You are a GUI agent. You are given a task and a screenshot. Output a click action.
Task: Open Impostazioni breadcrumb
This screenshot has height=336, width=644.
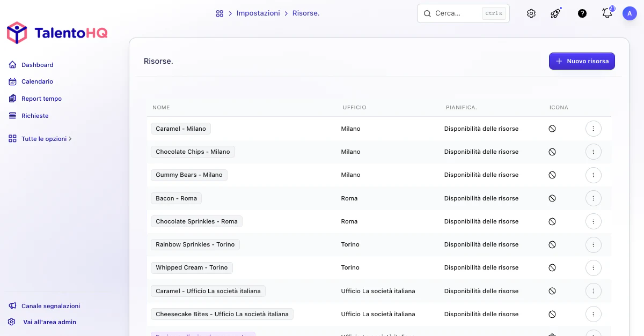point(258,13)
